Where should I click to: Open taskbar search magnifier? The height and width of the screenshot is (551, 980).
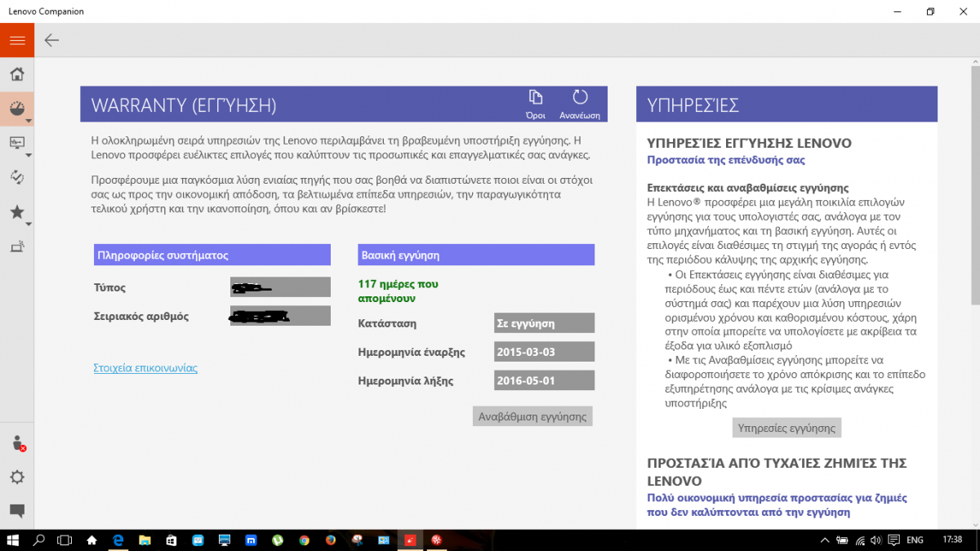point(38,540)
